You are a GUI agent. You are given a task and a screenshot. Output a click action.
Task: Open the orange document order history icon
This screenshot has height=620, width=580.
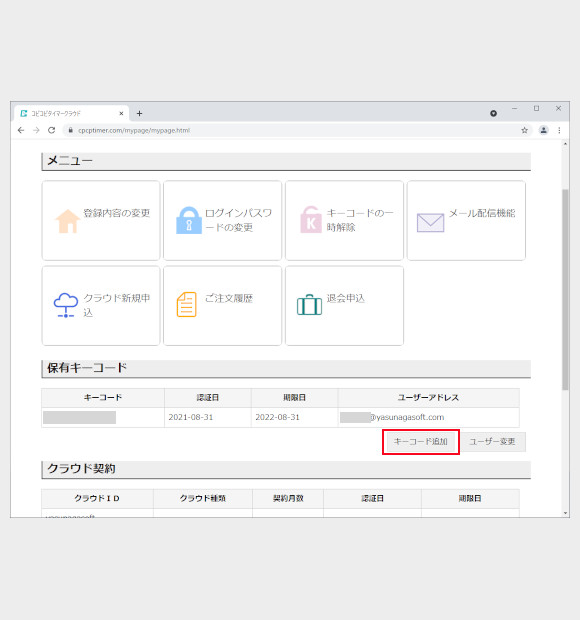pos(187,304)
